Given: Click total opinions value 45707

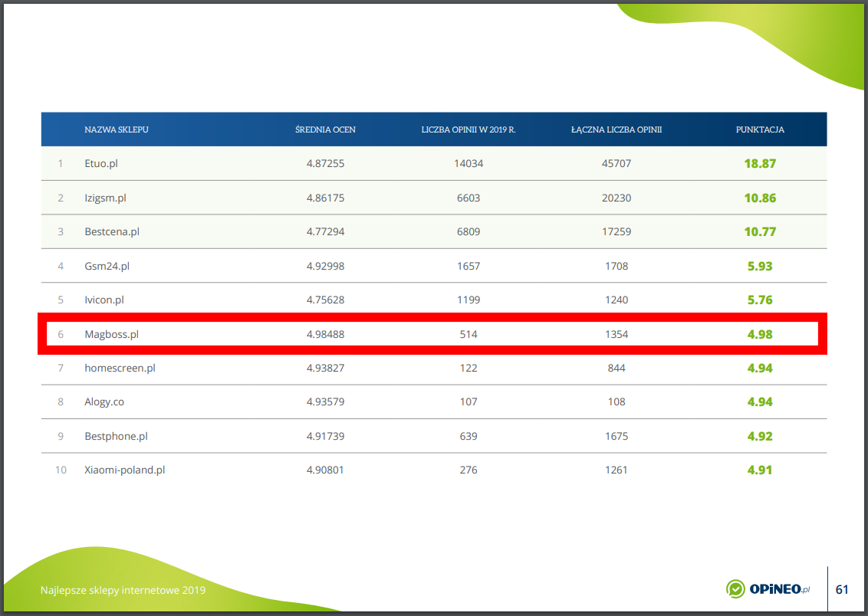Looking at the screenshot, I should point(616,163).
